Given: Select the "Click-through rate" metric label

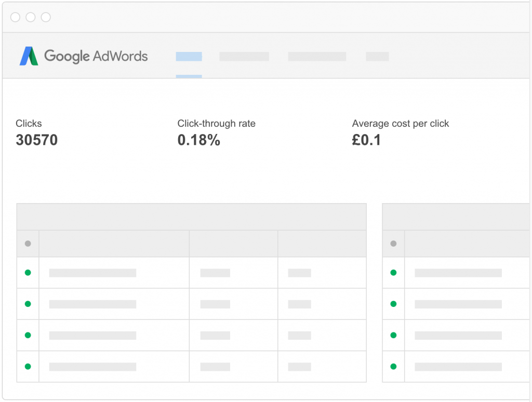Looking at the screenshot, I should pos(217,124).
